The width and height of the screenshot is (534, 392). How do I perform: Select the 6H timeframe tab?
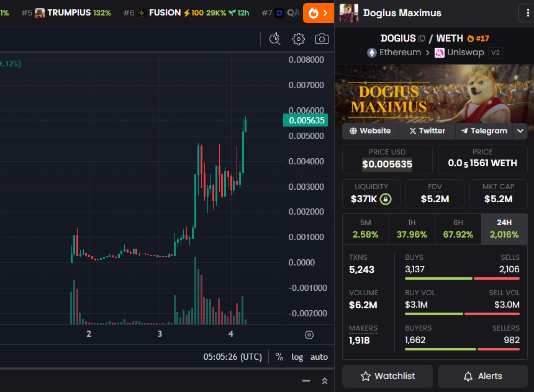pyautogui.click(x=458, y=229)
